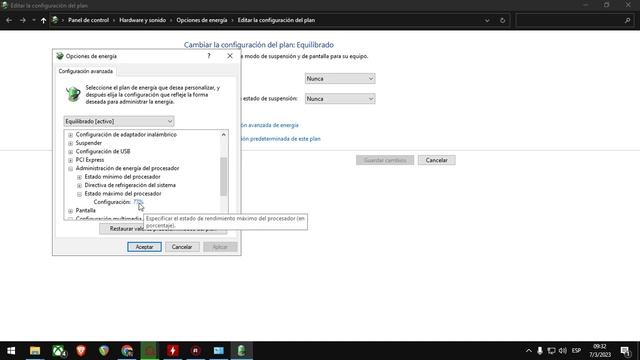Viewport: 640px width, 360px height.
Task: Expand Estado mínimo del procesador
Action: coord(79,177)
